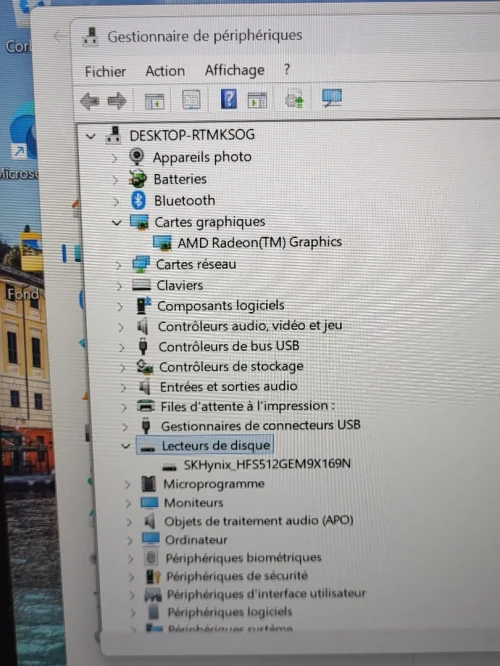This screenshot has width=500, height=666.
Task: Click the Forward arrow toolbar icon
Action: pos(117,101)
